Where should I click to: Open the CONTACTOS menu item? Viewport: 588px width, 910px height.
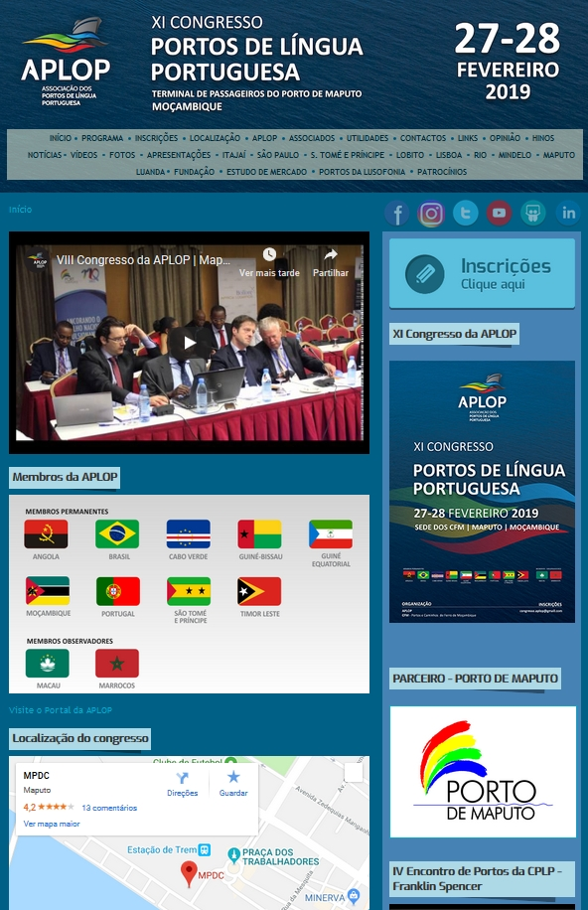[x=423, y=138]
